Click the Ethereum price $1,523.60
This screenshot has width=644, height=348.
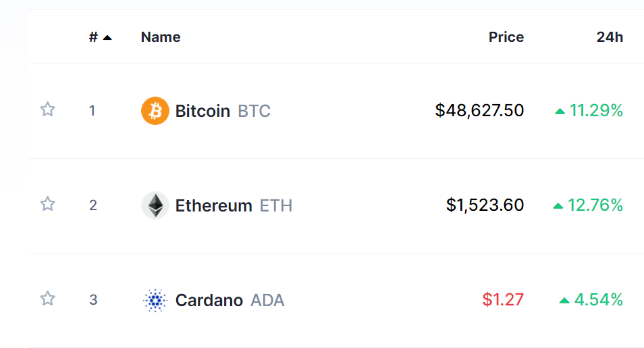[x=485, y=205]
